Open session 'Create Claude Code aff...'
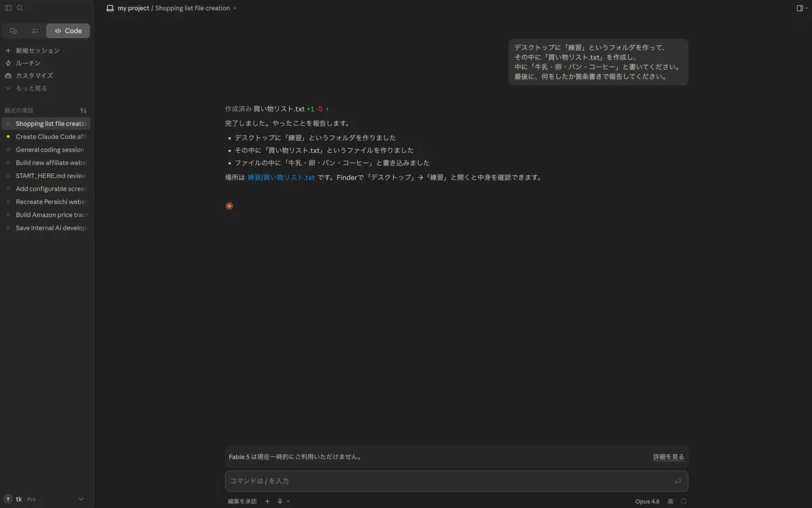The height and width of the screenshot is (508, 812). click(x=46, y=137)
